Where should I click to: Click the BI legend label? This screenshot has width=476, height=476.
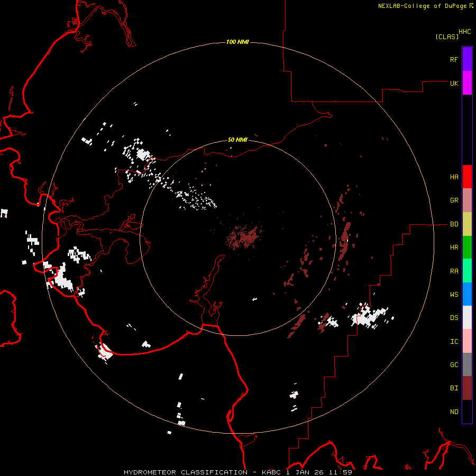click(454, 388)
